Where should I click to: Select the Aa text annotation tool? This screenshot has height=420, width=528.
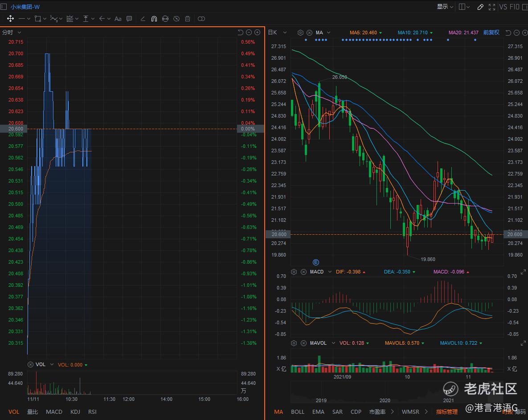pyautogui.click(x=118, y=19)
